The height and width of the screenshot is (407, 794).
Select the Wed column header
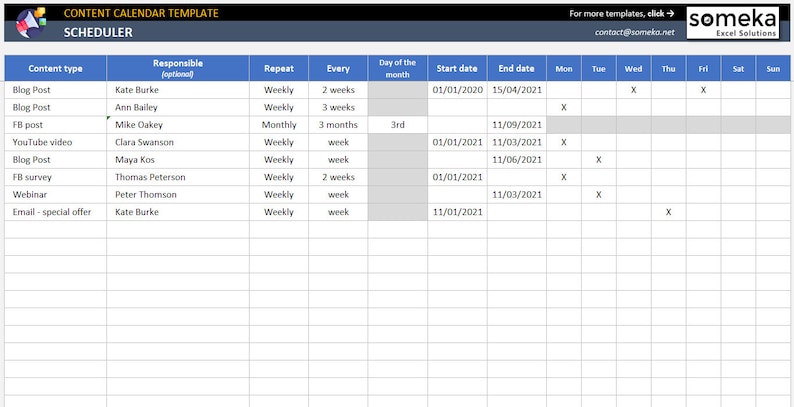[633, 68]
